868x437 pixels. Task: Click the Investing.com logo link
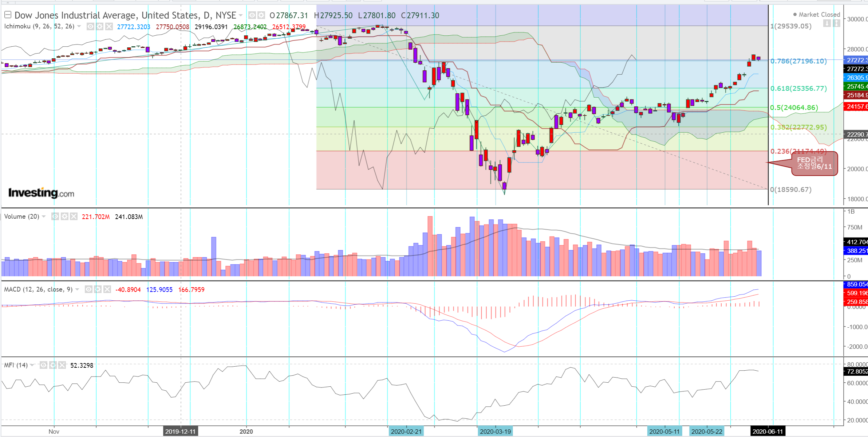(41, 192)
